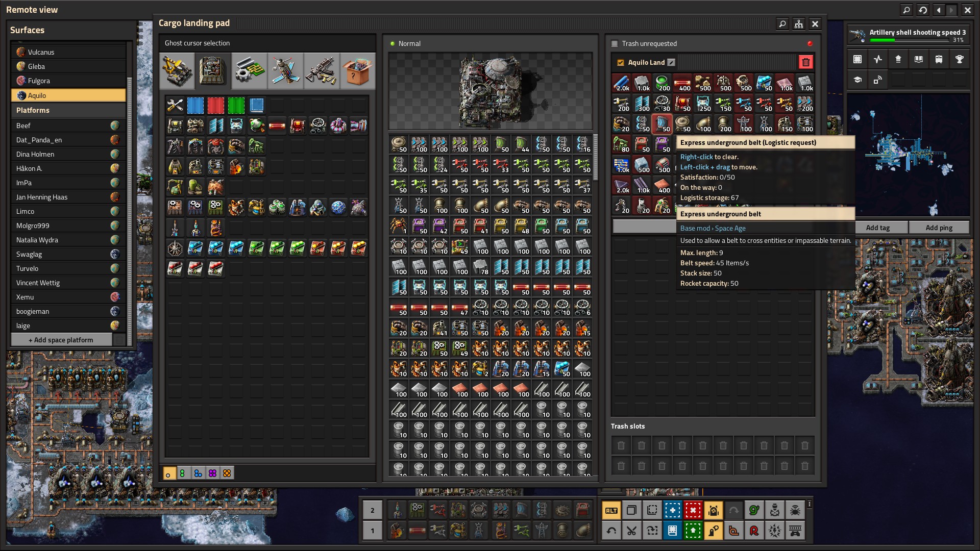The image size is (980, 551).
Task: Open Artillery shell shooting speed 3 research
Action: click(909, 35)
